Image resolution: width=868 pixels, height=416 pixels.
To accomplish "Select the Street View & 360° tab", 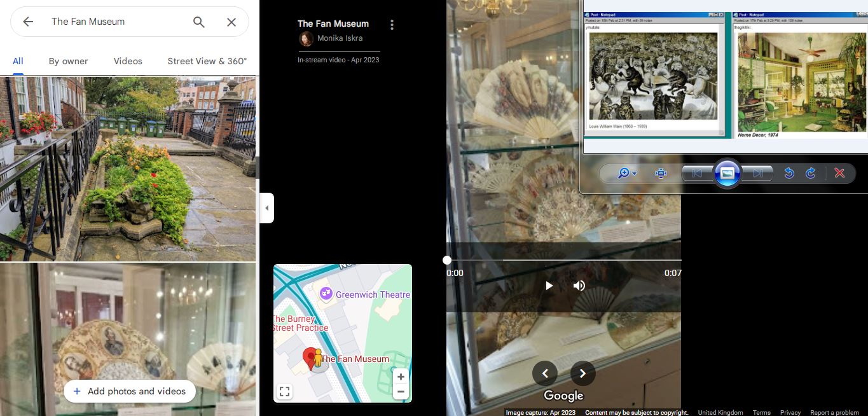I will coord(207,61).
